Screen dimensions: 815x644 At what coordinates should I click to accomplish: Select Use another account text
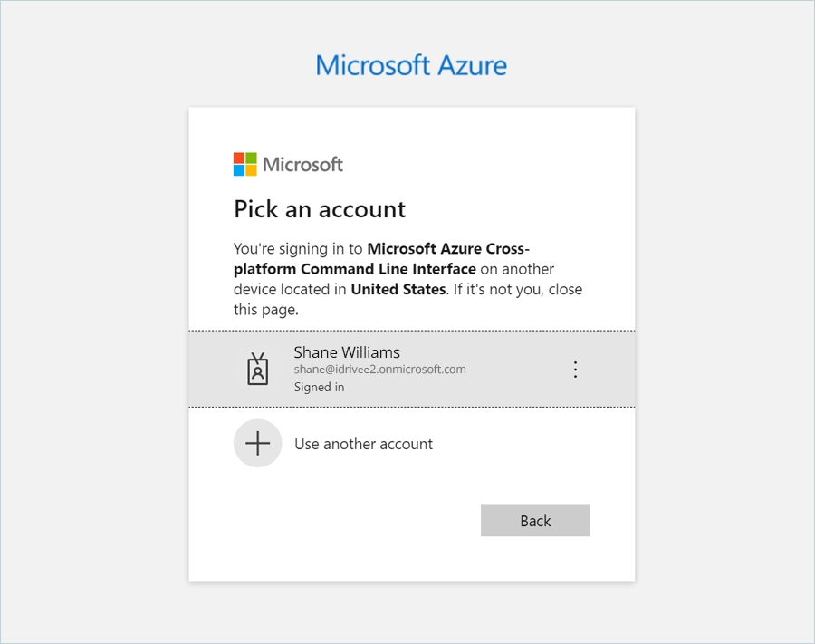[363, 444]
